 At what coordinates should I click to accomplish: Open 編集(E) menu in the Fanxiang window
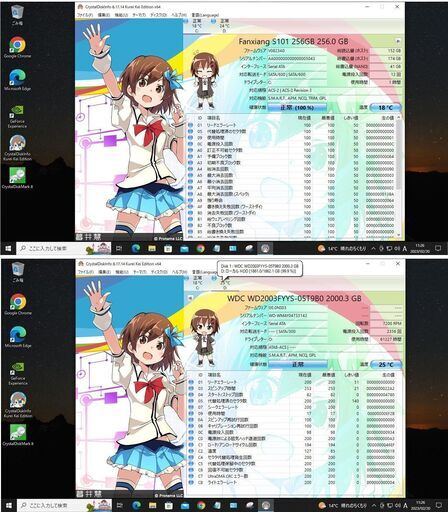(104, 15)
